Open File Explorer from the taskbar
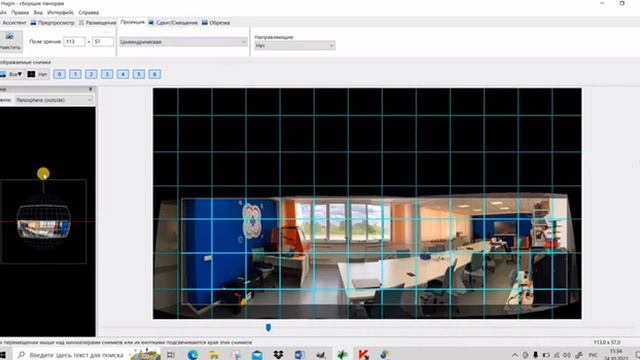The width and height of the screenshot is (640, 360). [214, 355]
